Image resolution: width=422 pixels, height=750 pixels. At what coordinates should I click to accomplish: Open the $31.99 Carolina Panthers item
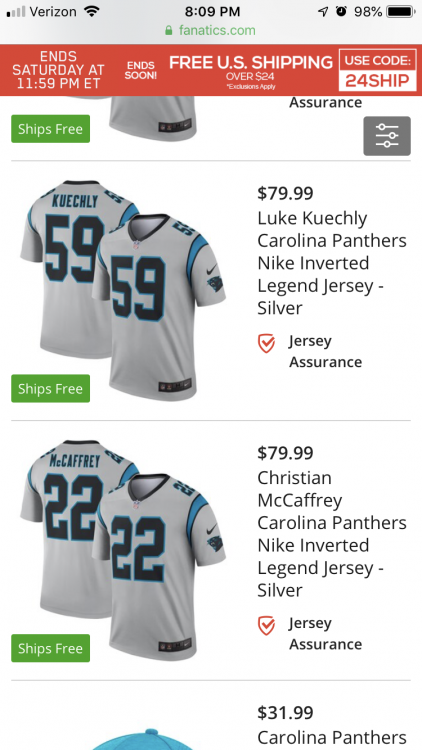332,726
